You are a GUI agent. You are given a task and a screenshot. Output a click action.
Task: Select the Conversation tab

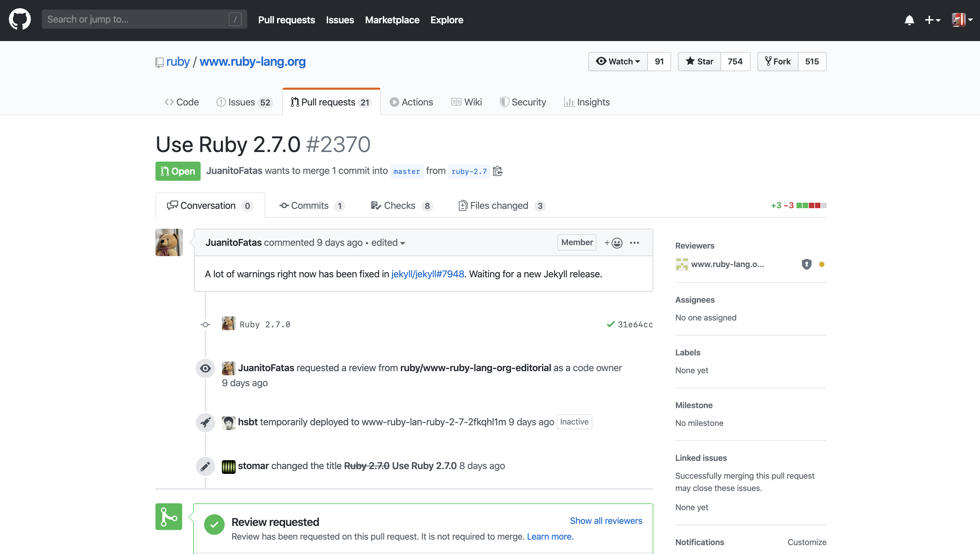[210, 205]
